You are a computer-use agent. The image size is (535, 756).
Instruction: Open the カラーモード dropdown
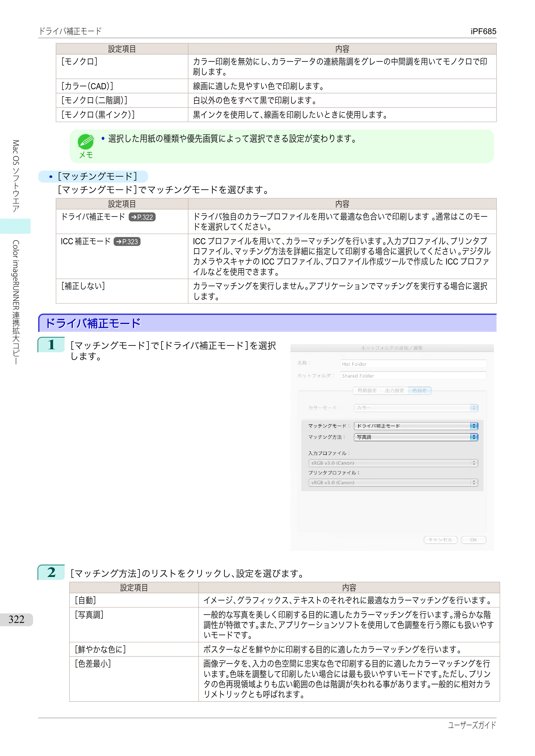click(416, 408)
